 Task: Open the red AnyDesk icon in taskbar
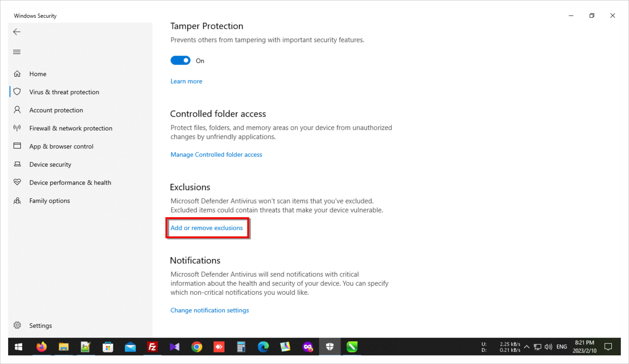[219, 347]
